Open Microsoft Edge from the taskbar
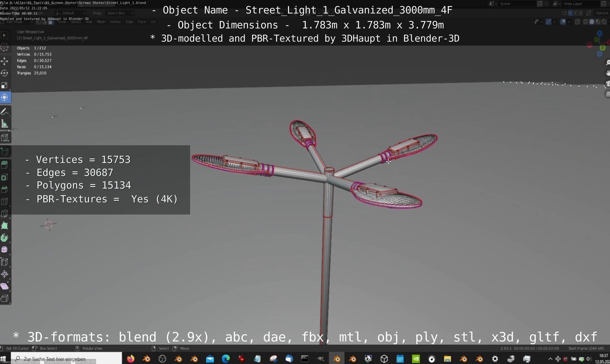The image size is (610, 364). tap(226, 359)
